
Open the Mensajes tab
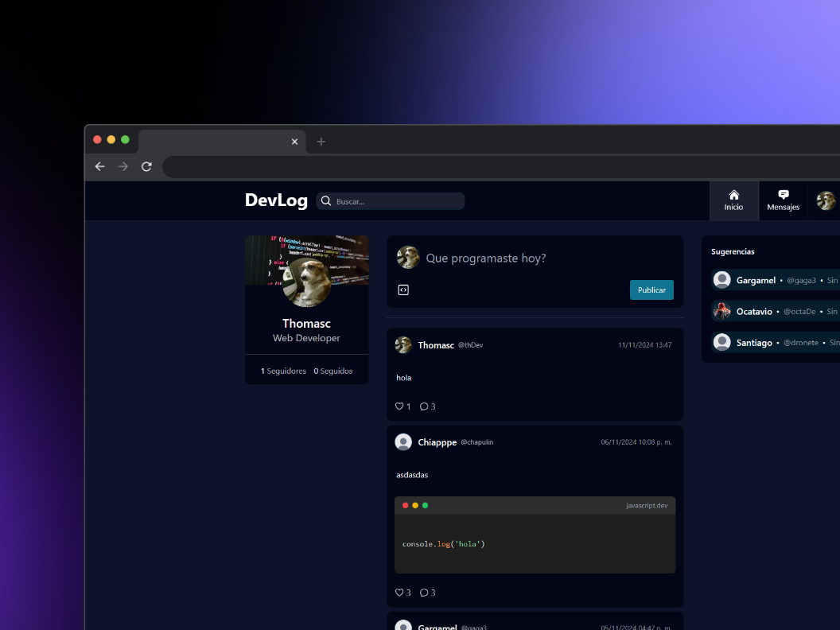pos(784,201)
